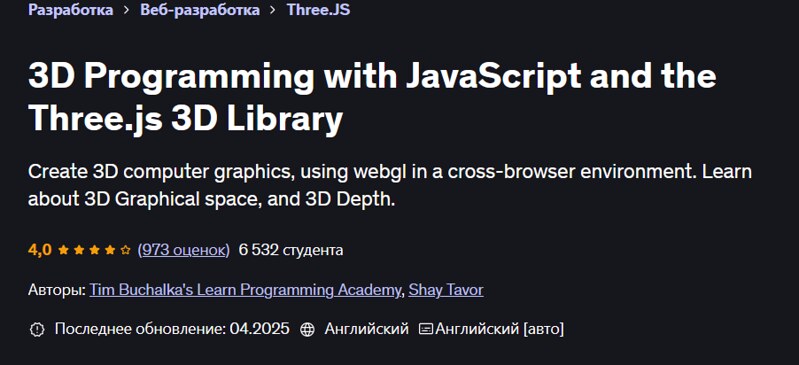Click the last update badge icon
Image resolution: width=799 pixels, height=365 pixels.
37,329
